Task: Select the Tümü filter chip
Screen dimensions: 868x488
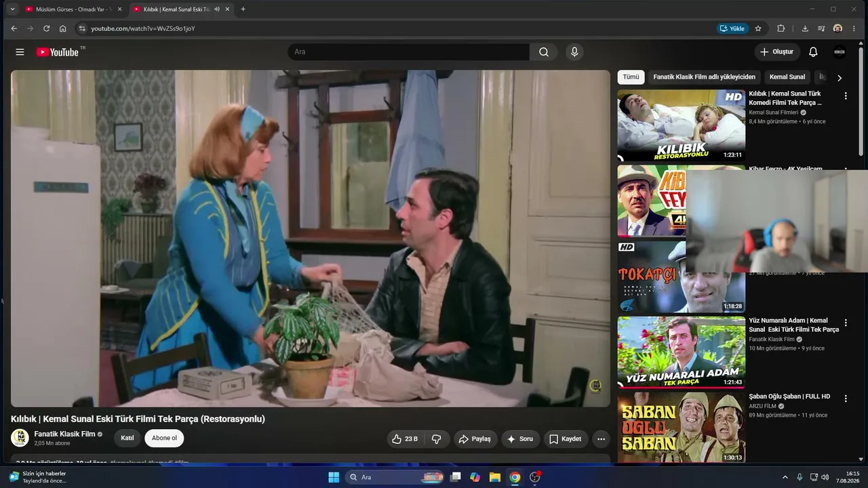Action: pos(631,77)
